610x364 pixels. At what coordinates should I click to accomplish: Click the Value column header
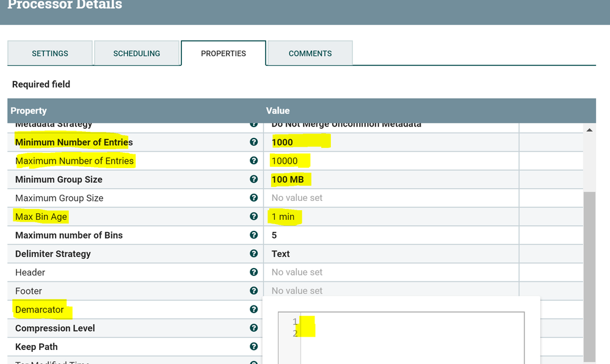coord(278,111)
